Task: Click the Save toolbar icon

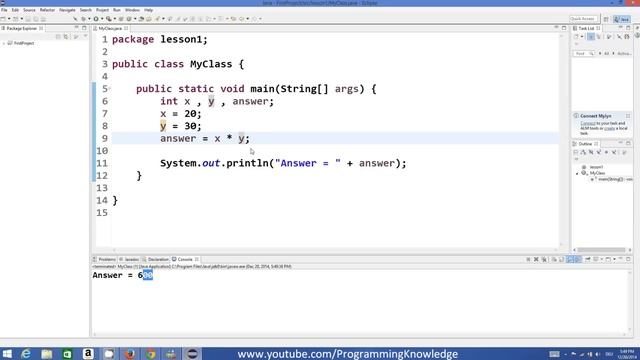Action: click(x=28, y=19)
